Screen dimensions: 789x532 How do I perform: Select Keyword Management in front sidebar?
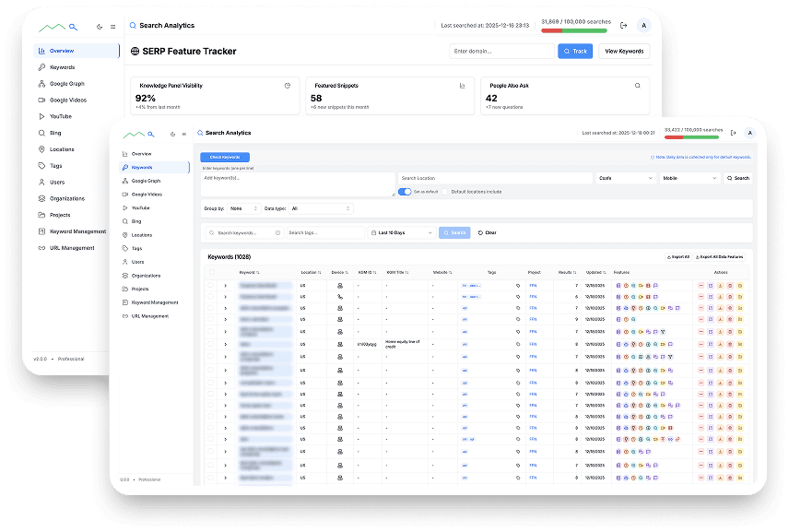point(154,302)
